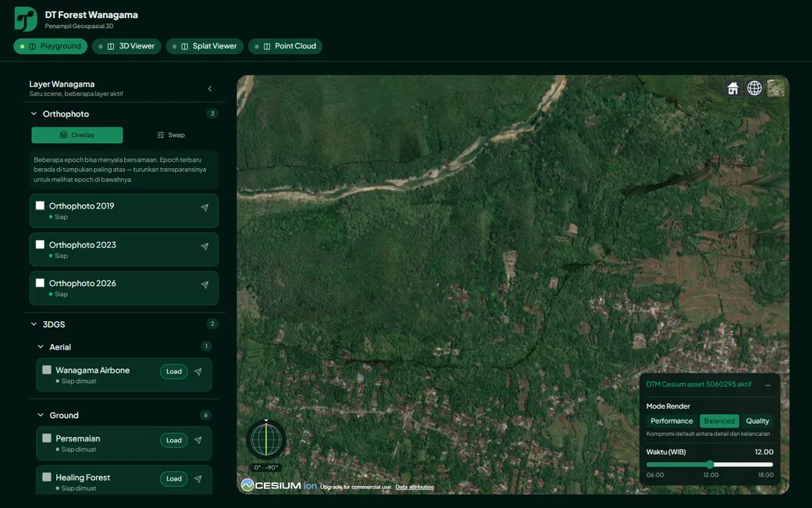Click the DTM Cesium asset 5060295 aktif text
The image size is (812, 508).
pos(699,385)
